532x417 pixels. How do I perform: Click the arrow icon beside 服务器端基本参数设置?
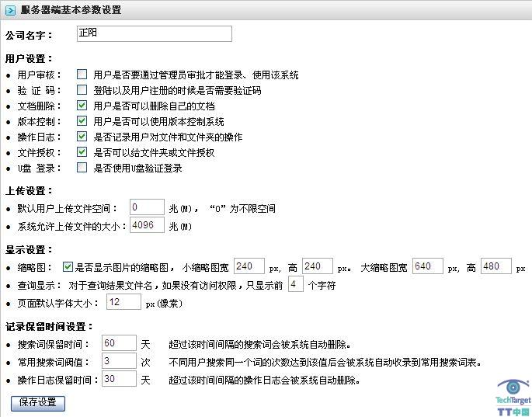pyautogui.click(x=10, y=10)
